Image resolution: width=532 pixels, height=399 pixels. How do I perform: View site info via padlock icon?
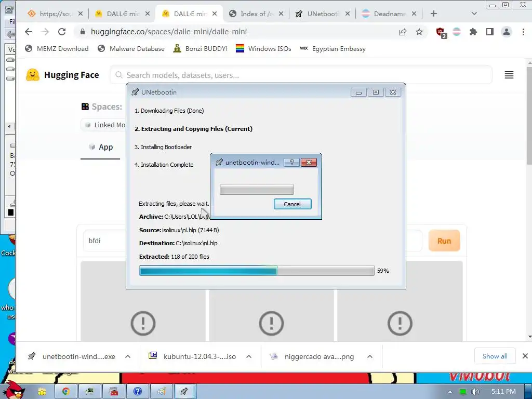[x=83, y=32]
